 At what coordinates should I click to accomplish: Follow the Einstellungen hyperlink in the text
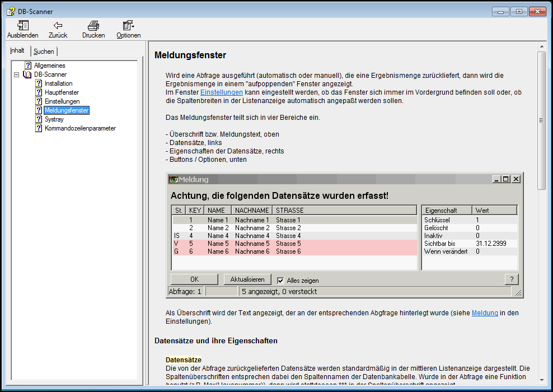pos(222,92)
